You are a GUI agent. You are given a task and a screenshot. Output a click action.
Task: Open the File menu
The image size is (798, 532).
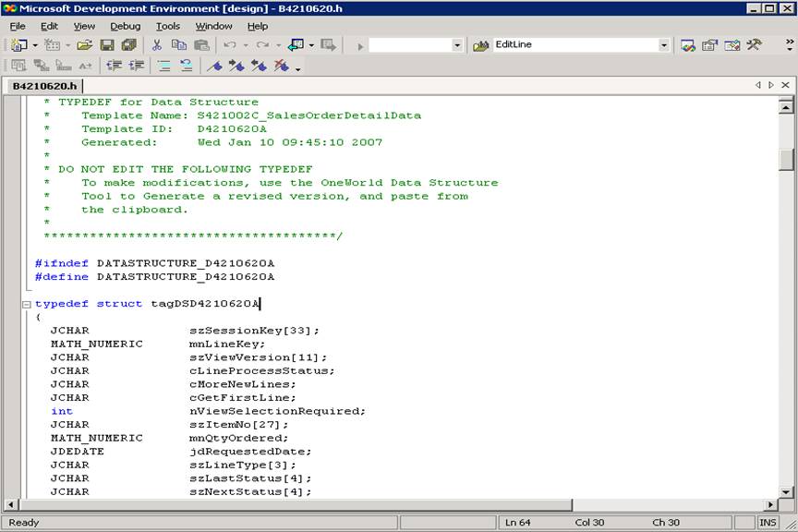pyautogui.click(x=18, y=26)
